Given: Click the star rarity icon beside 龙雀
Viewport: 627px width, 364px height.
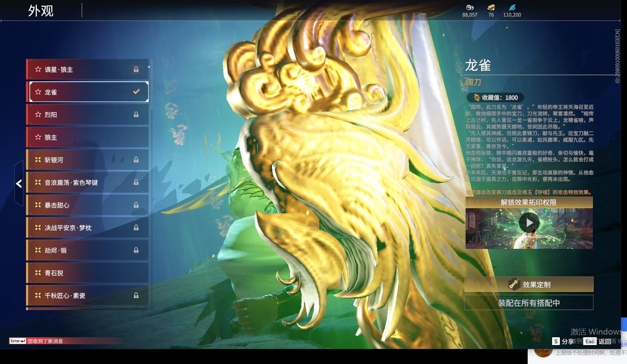Looking at the screenshot, I should click(38, 92).
